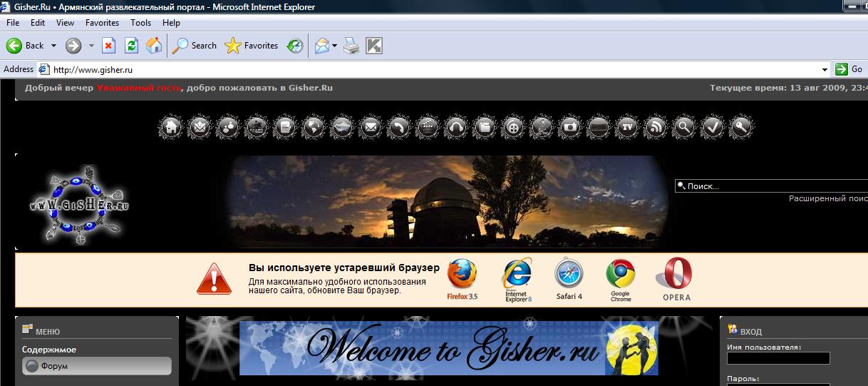Click the Имя пользователя login input field
Screen dimensions: 868x386
click(778, 358)
